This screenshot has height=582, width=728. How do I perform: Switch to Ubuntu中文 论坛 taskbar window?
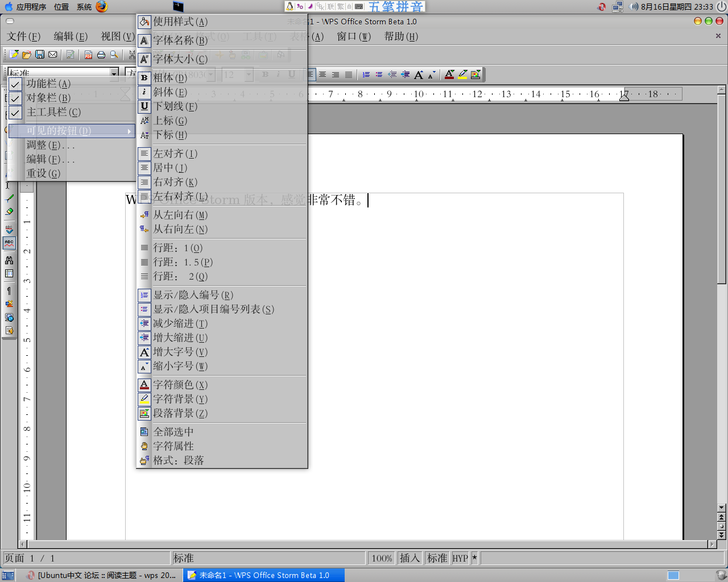click(x=102, y=575)
